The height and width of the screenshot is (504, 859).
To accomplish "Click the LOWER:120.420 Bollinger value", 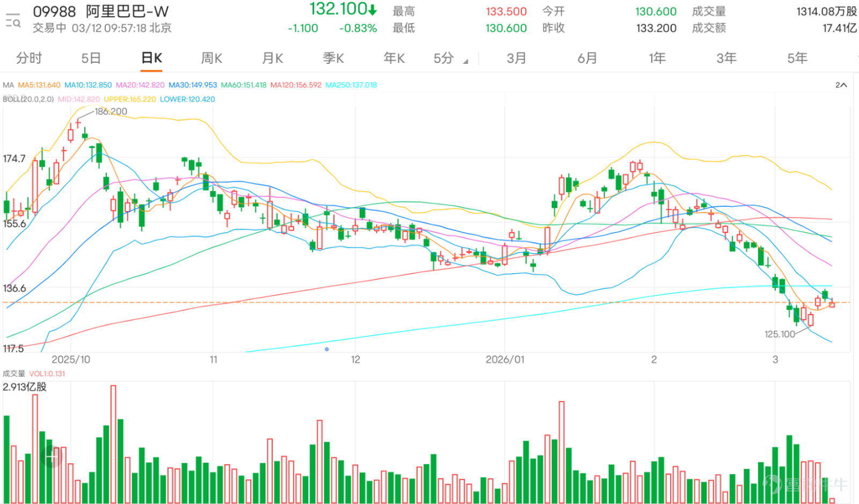I will coord(187,99).
